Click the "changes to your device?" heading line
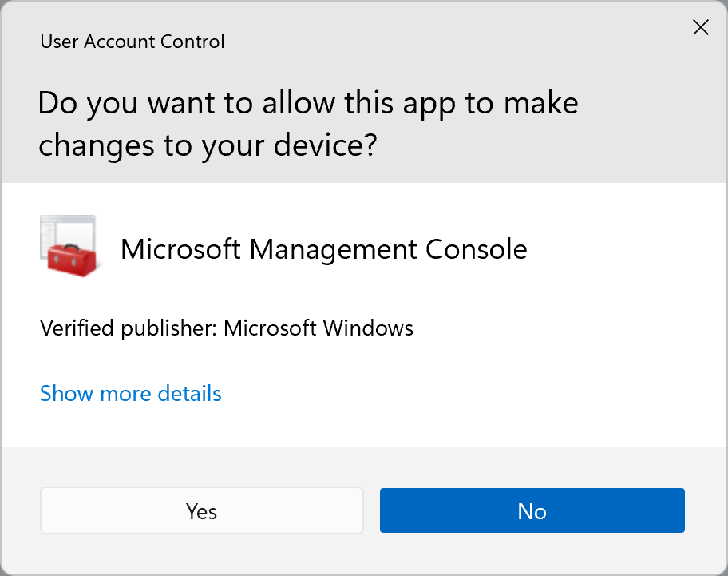The width and height of the screenshot is (728, 576). 208,145
